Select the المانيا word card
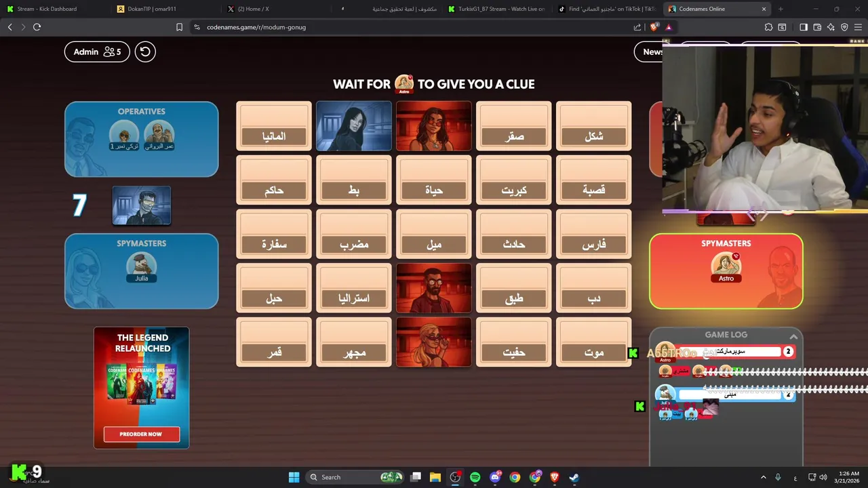868x488 pixels. coord(274,126)
